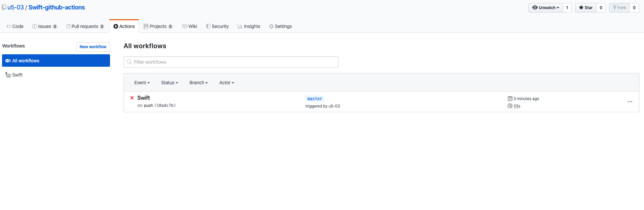Click the forks count next to Fork
Screen dimensions: 644x210
click(x=634, y=8)
